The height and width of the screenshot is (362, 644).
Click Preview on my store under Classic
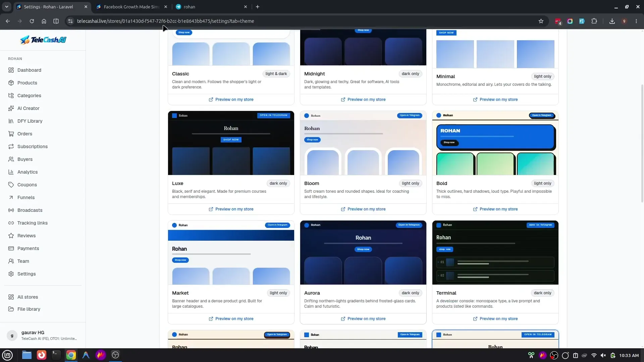coord(231,100)
